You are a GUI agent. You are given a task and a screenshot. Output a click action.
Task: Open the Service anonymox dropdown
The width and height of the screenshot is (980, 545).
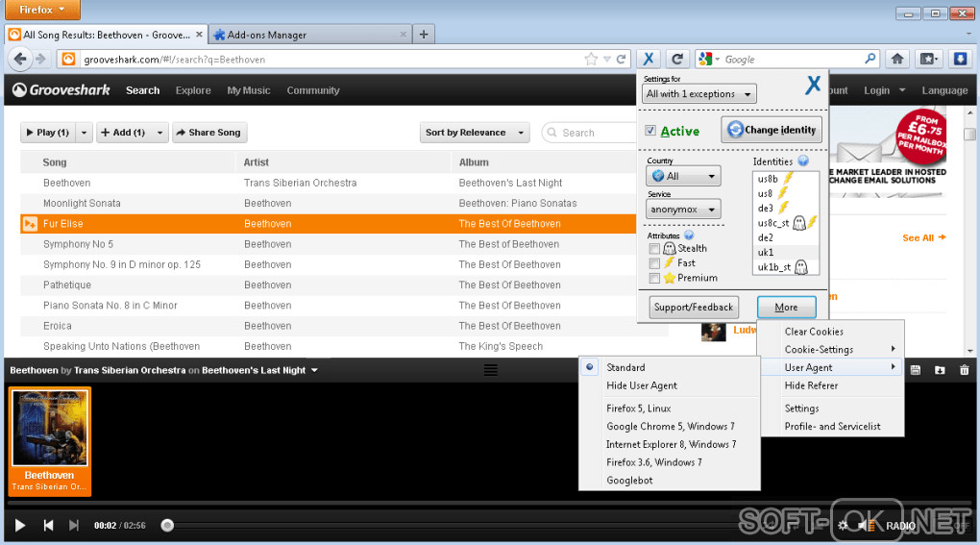pos(682,209)
